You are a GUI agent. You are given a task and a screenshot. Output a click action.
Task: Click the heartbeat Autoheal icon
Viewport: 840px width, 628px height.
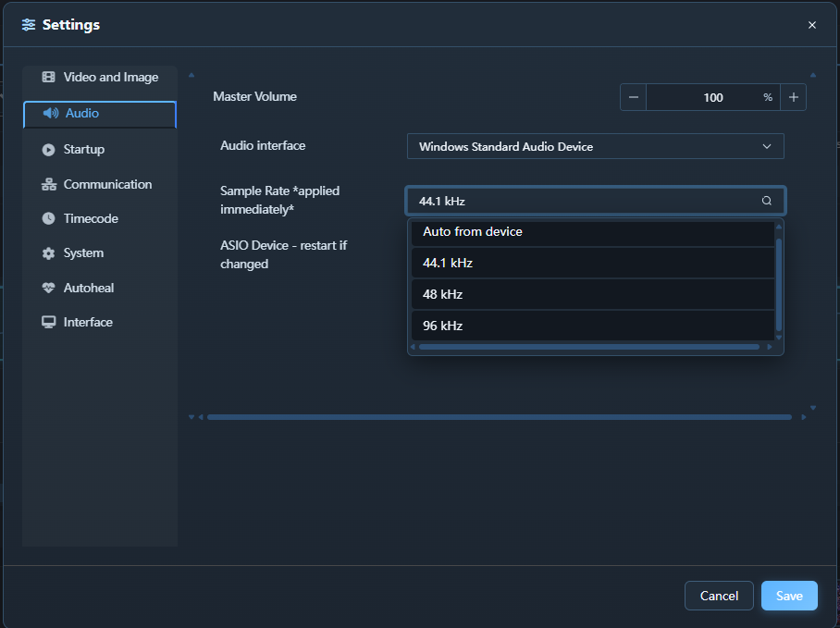tap(49, 288)
